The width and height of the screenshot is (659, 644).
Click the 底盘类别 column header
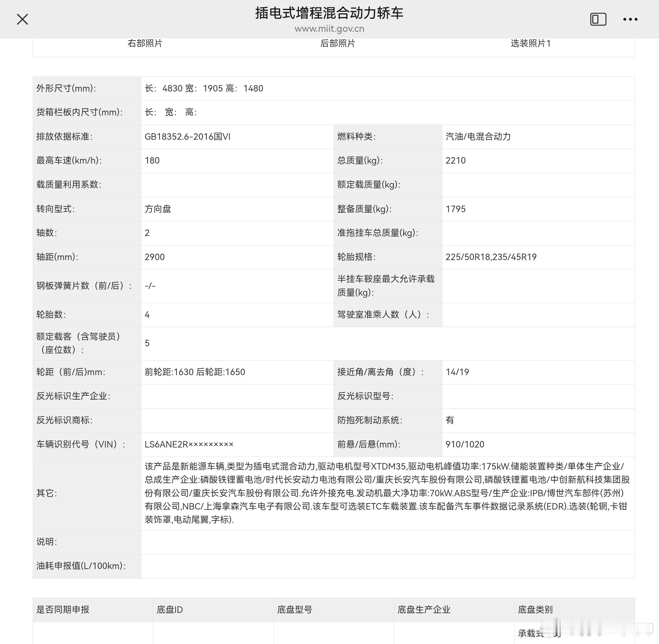pos(535,610)
